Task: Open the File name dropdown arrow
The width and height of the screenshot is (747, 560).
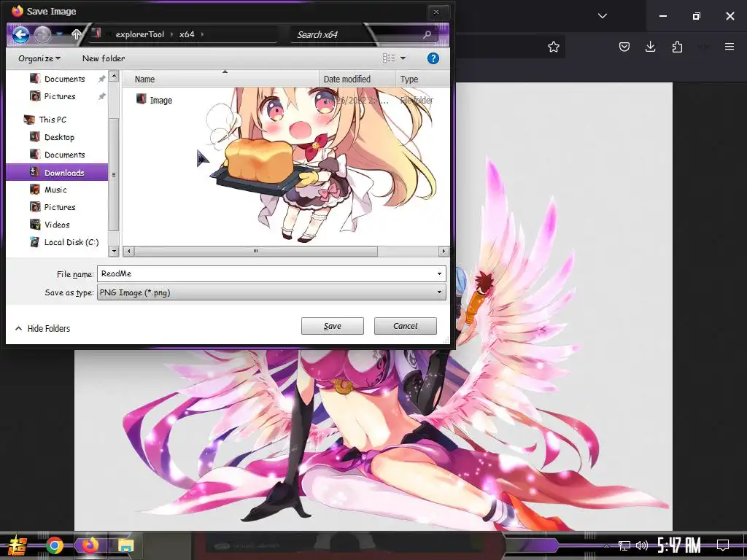Action: point(439,274)
